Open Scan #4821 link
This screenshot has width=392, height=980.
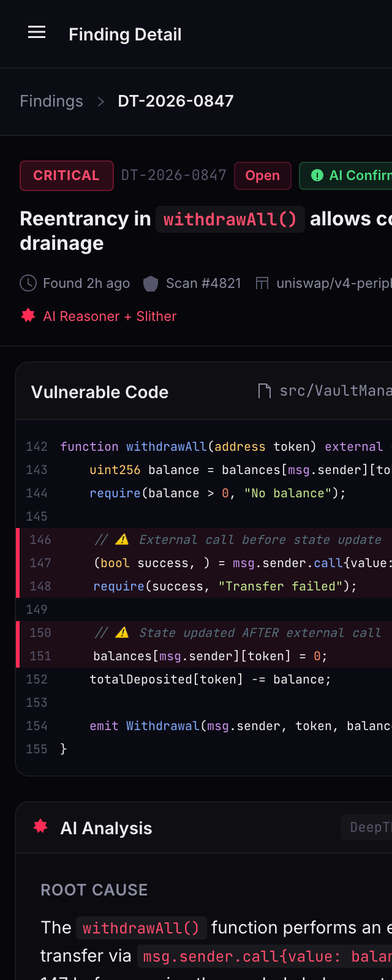203,284
